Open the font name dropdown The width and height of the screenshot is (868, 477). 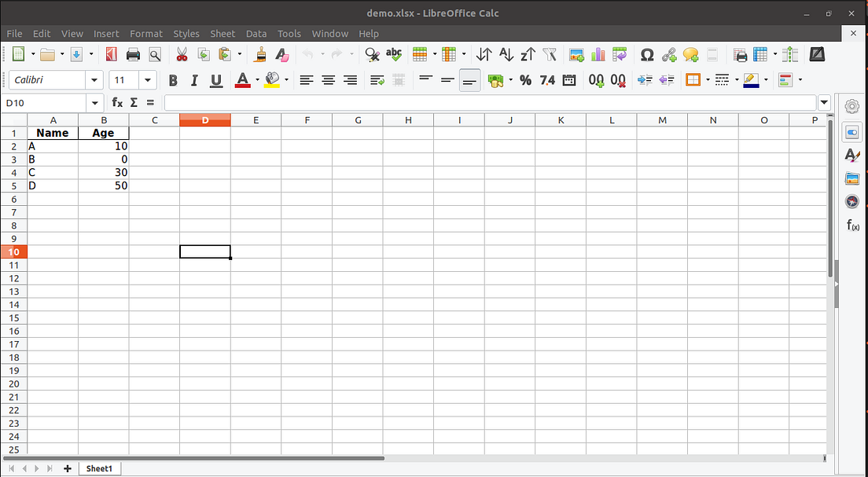(94, 79)
